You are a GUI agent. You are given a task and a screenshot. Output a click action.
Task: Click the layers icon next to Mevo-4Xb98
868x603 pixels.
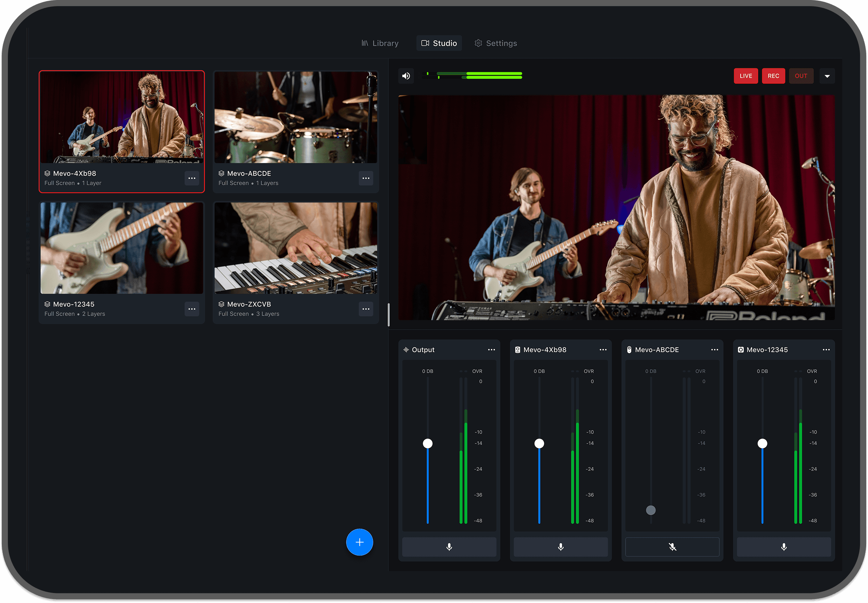(x=47, y=173)
